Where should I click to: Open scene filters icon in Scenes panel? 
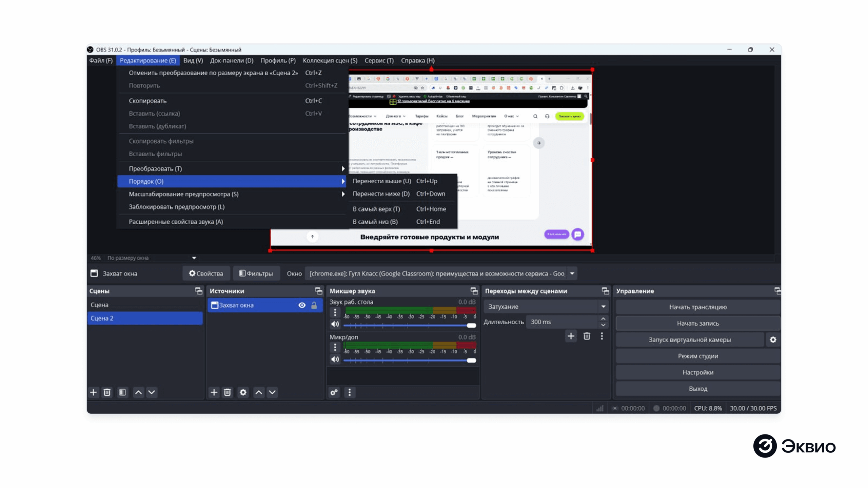click(122, 392)
